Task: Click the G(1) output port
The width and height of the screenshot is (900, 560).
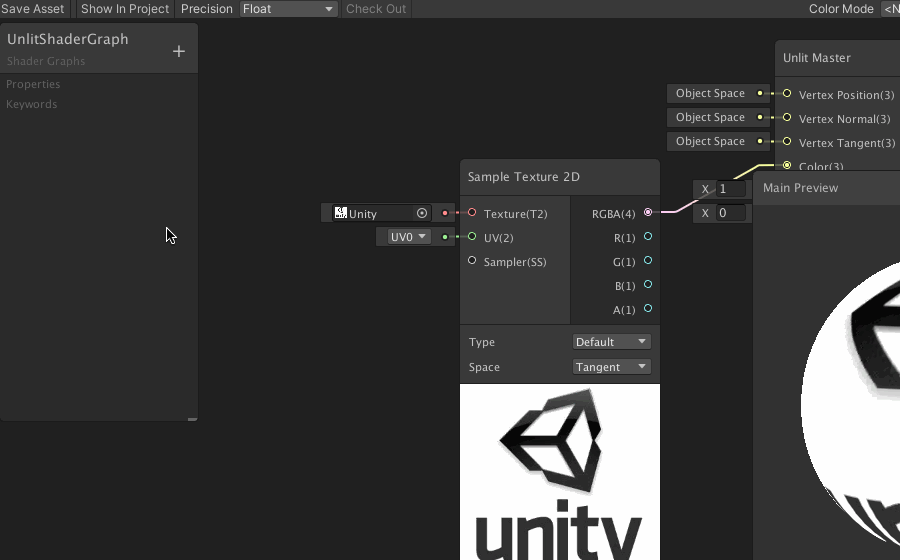Action: click(x=648, y=260)
